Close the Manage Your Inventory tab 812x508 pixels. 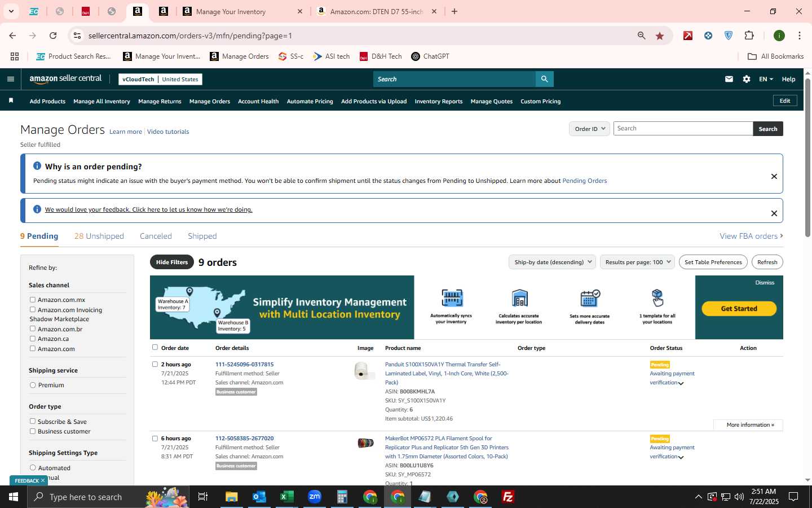point(300,11)
